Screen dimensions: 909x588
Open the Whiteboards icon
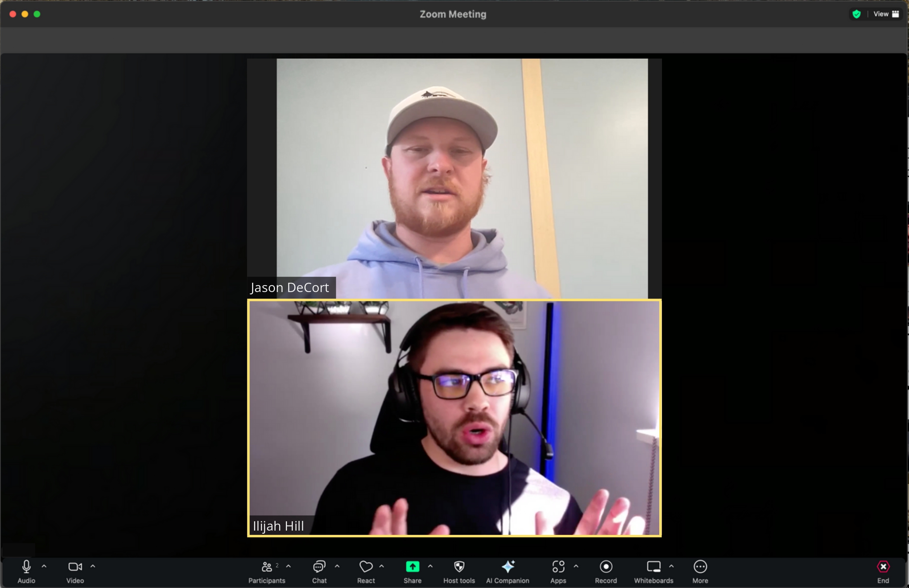tap(653, 572)
